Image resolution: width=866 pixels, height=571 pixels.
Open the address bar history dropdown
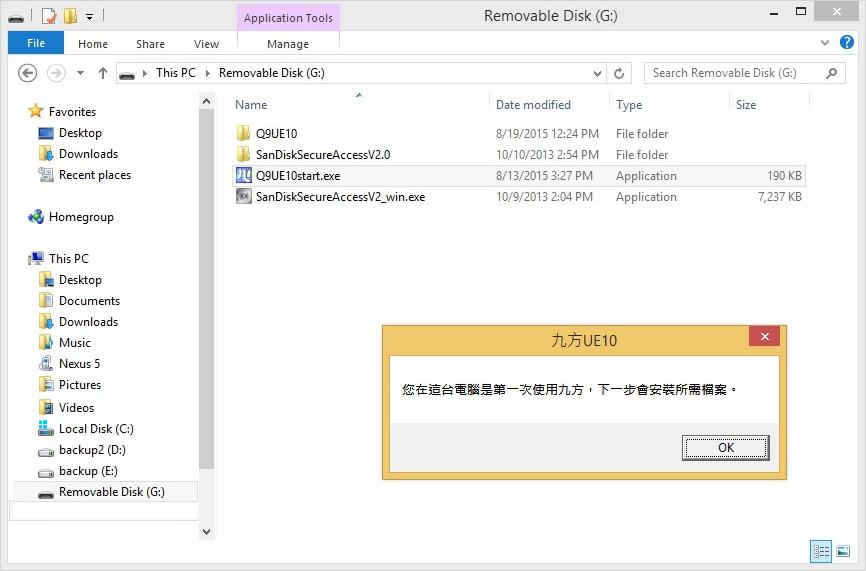point(597,73)
